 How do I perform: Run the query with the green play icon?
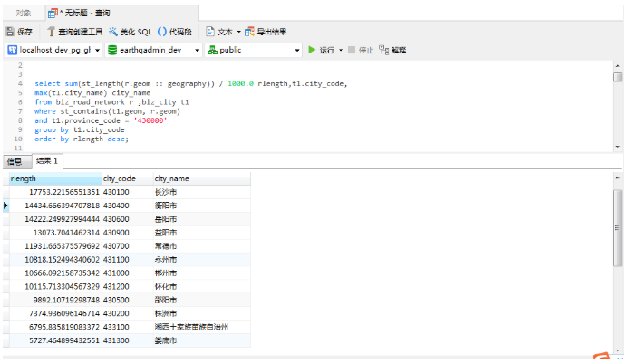coord(312,50)
